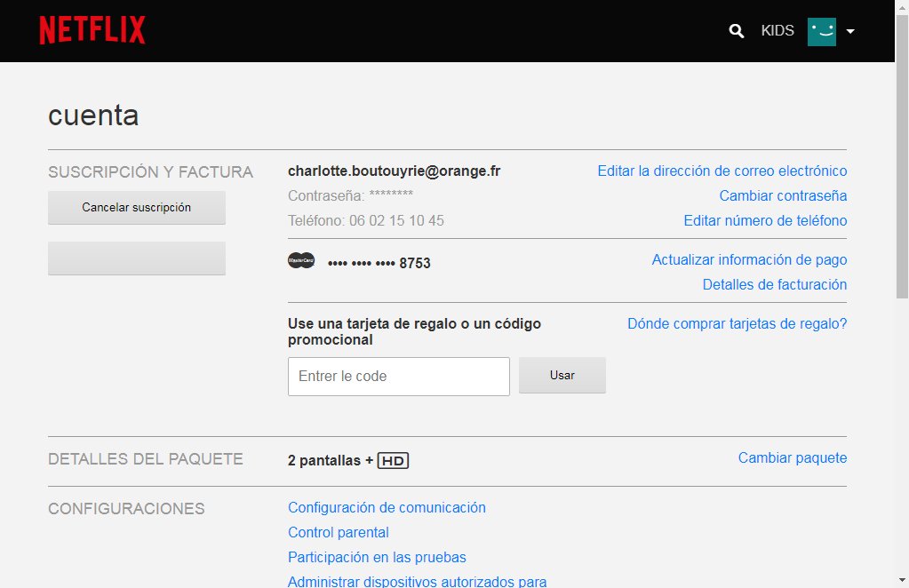Image resolution: width=909 pixels, height=588 pixels.
Task: Click the vertical scrollbar thumb
Action: 902,156
